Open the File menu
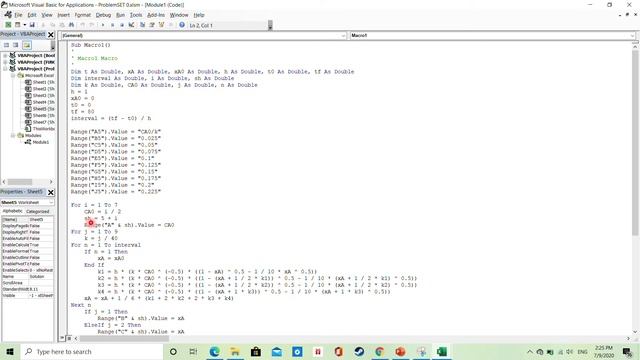 (18, 15)
